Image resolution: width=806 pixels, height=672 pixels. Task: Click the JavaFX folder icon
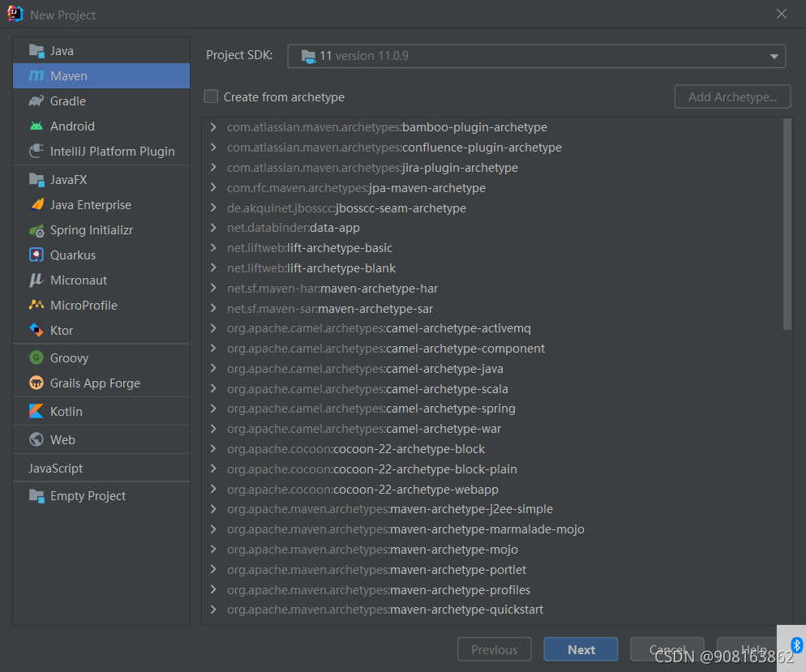pyautogui.click(x=36, y=180)
